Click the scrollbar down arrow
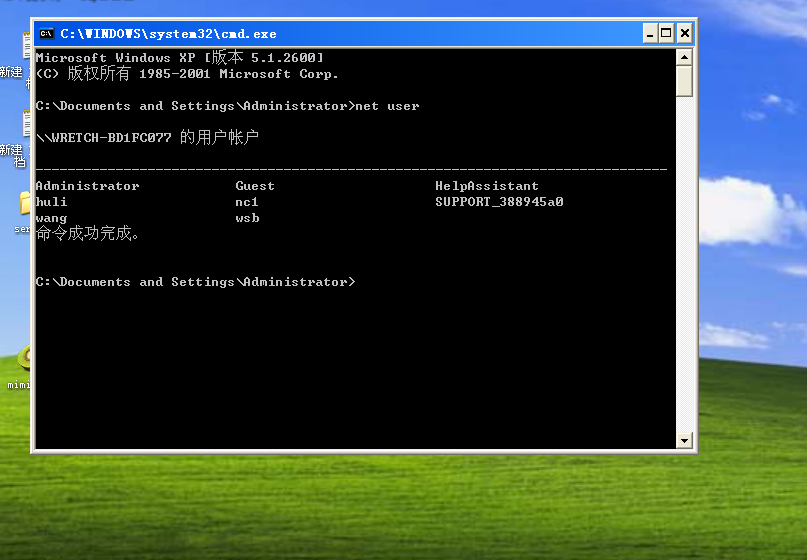807x560 pixels. tap(684, 440)
